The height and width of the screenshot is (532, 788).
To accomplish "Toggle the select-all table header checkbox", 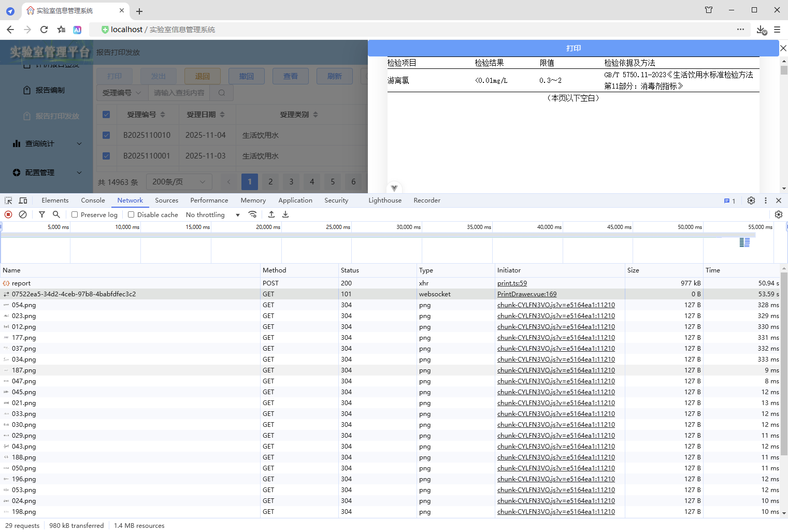I will click(106, 114).
